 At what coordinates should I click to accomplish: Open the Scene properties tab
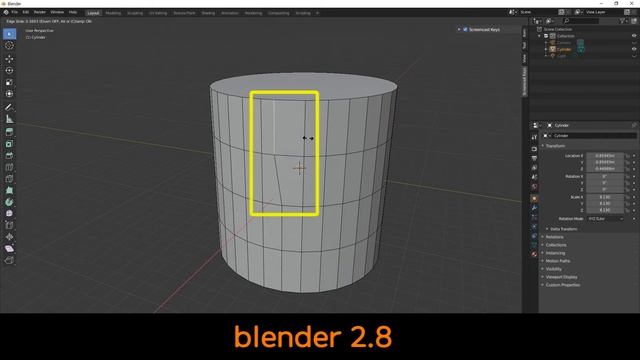[534, 177]
